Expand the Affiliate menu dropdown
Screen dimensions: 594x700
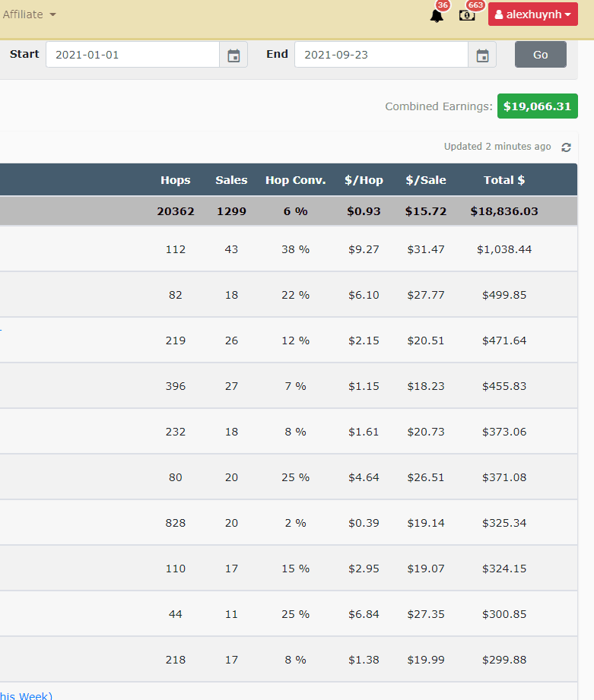click(x=30, y=14)
